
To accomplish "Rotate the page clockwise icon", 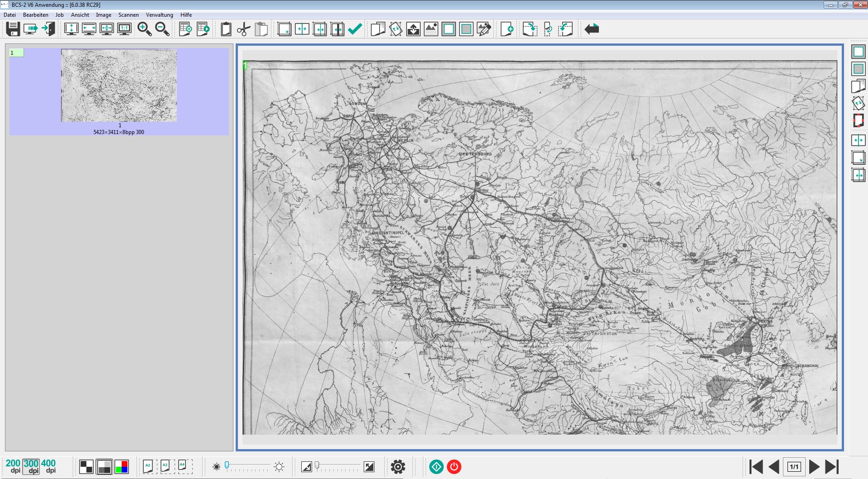I will [530, 29].
